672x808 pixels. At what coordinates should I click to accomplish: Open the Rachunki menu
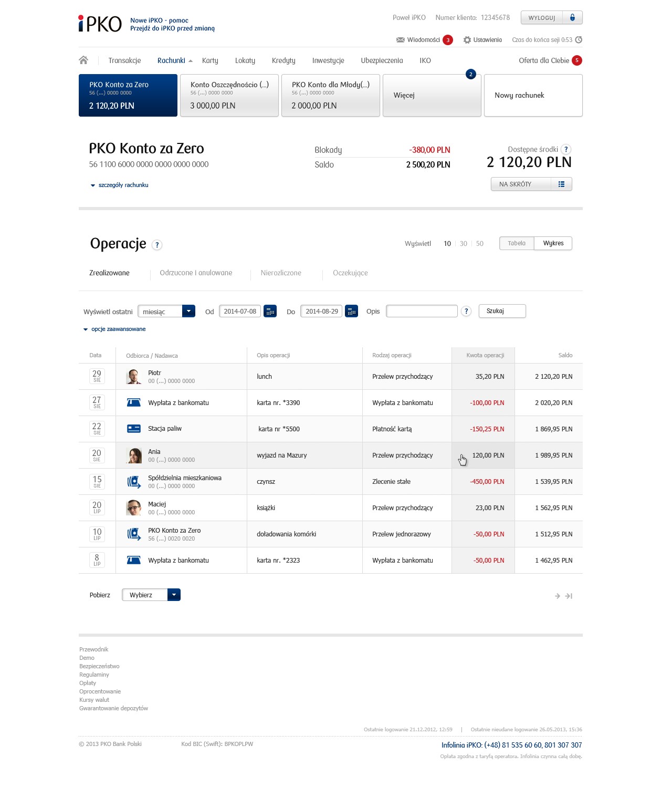(x=171, y=60)
